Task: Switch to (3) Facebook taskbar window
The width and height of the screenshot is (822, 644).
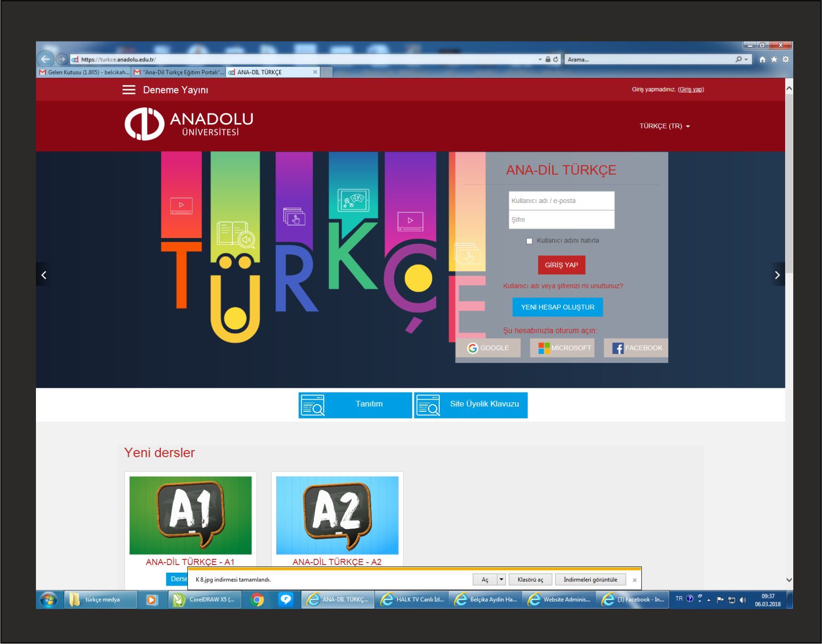Action: click(633, 599)
